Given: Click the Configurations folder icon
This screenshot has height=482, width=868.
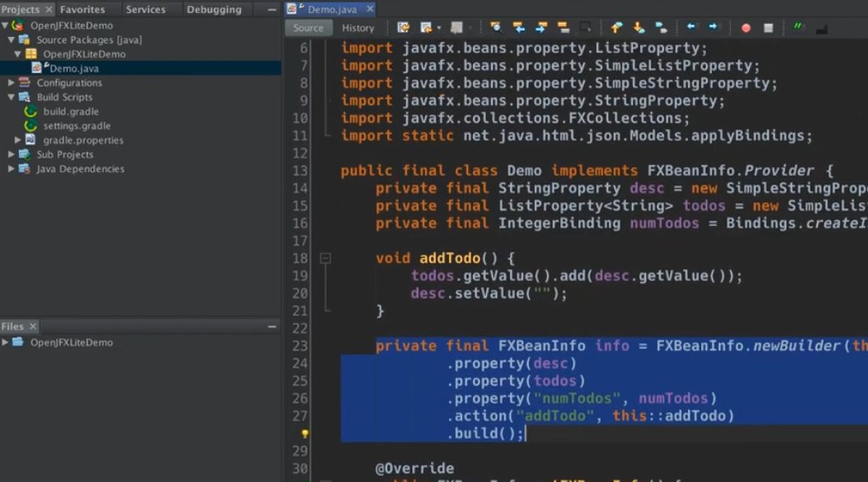Looking at the screenshot, I should (24, 82).
